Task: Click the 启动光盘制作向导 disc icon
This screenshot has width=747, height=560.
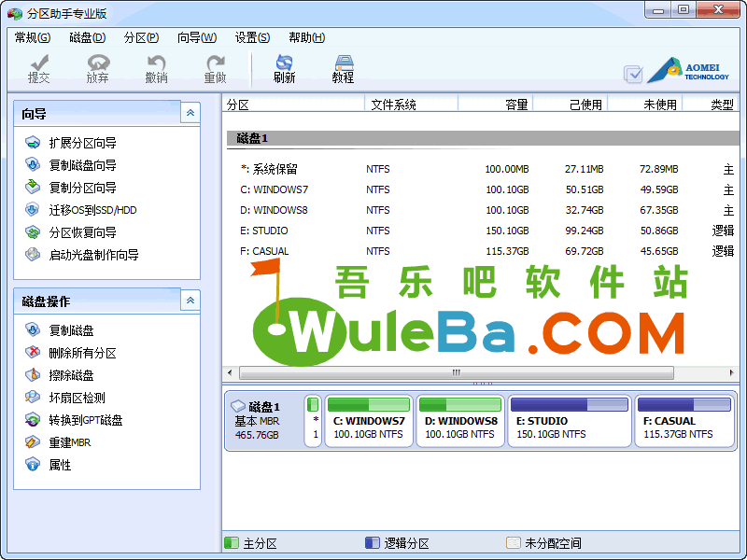Action: pyautogui.click(x=33, y=254)
